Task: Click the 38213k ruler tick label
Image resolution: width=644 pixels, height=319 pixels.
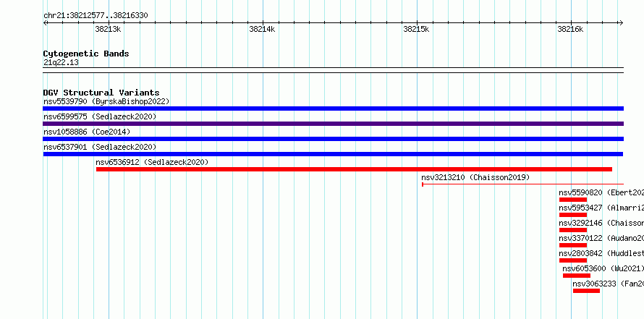Action: [108, 29]
